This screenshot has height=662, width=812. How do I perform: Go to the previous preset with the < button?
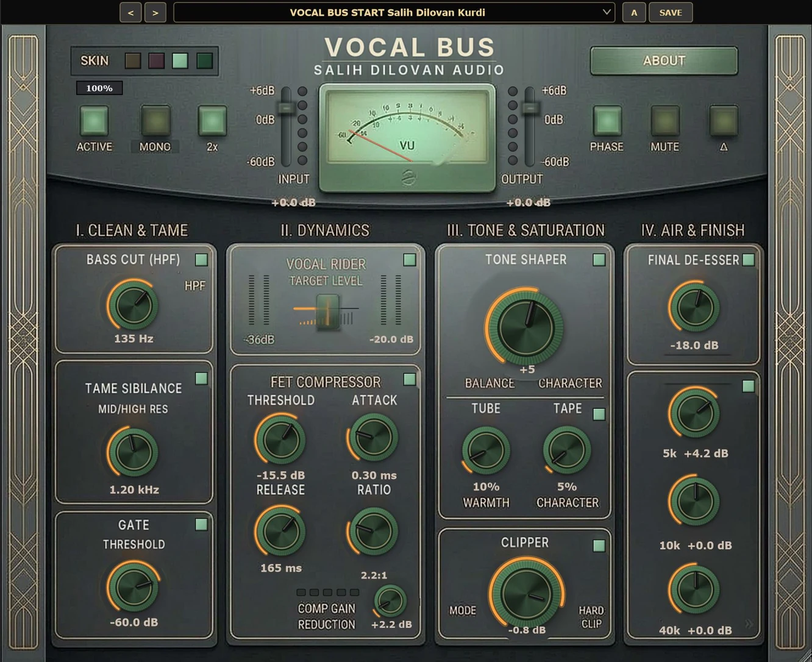(x=130, y=12)
